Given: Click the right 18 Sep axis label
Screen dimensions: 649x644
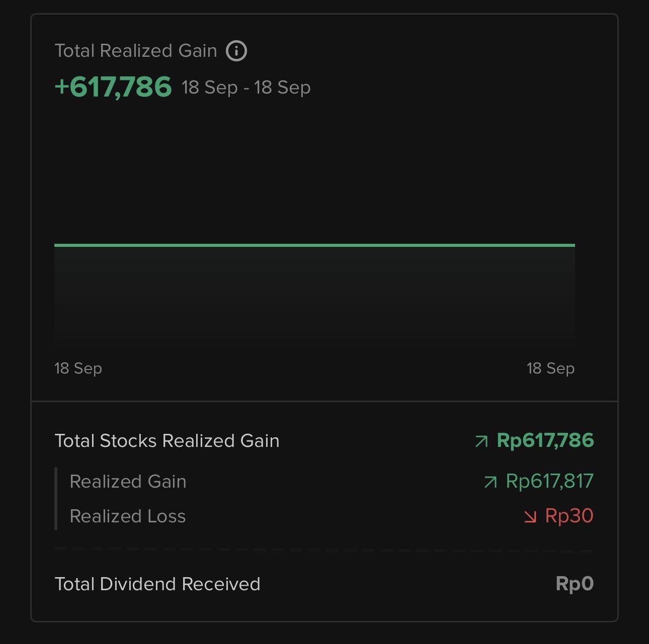Looking at the screenshot, I should 550,368.
